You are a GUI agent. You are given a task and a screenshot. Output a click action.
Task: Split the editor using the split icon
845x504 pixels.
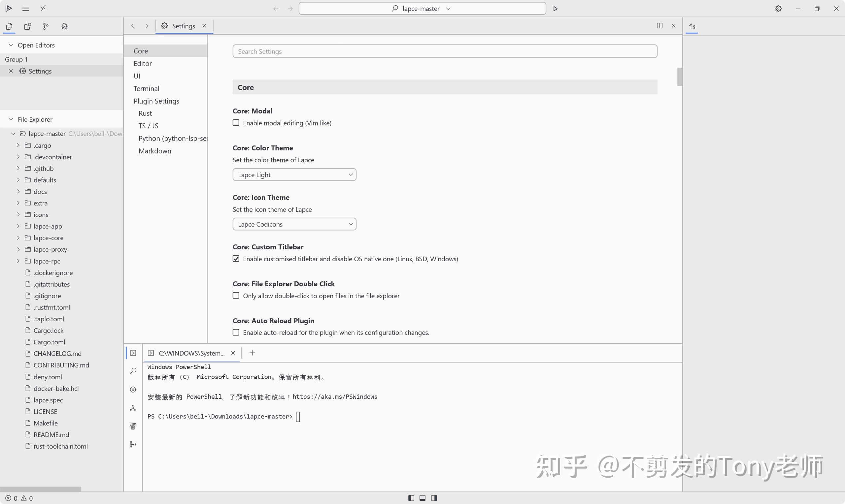click(659, 25)
